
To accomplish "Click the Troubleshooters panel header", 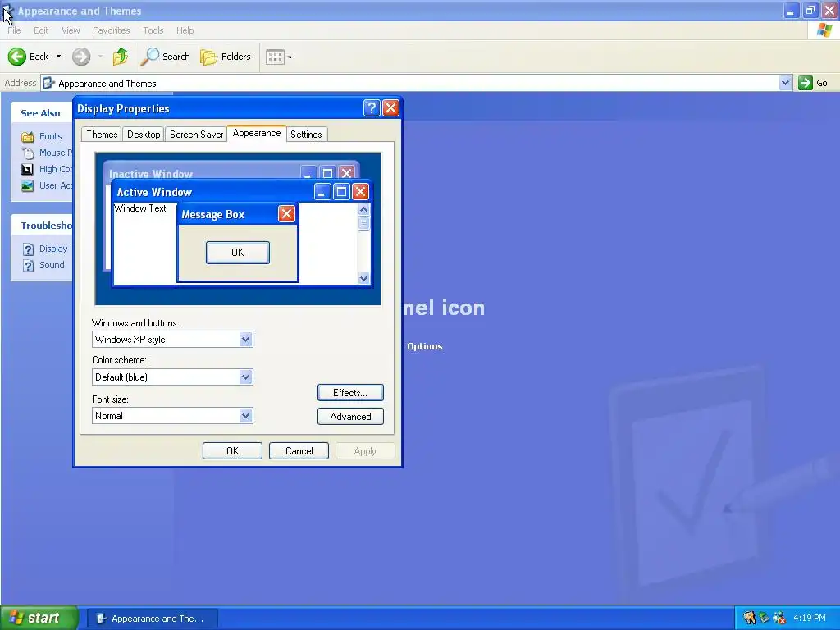I will (41, 226).
